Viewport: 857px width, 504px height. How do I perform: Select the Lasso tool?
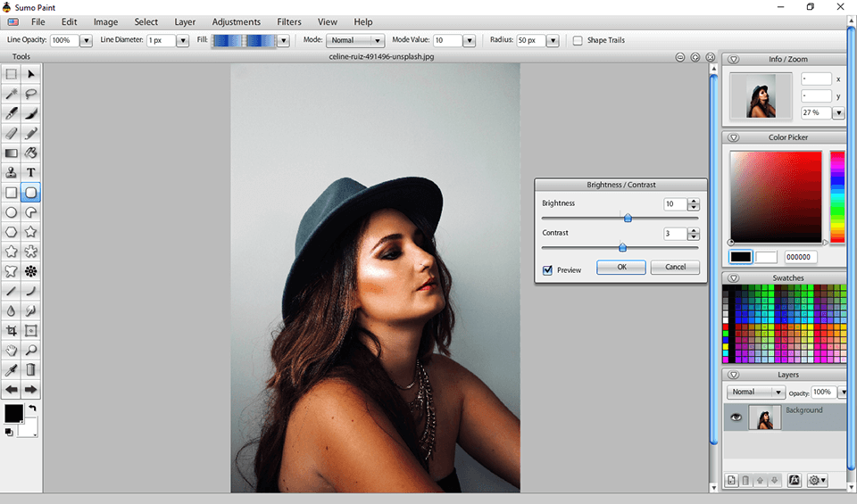tap(31, 94)
